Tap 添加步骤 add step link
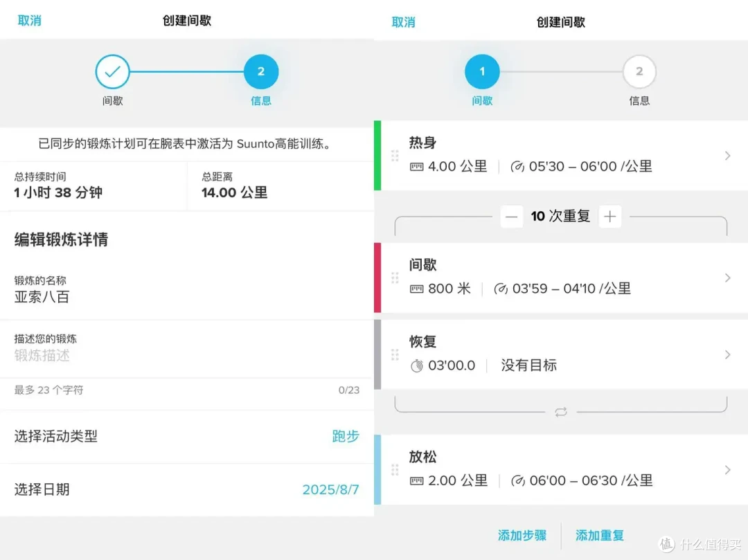 click(522, 535)
